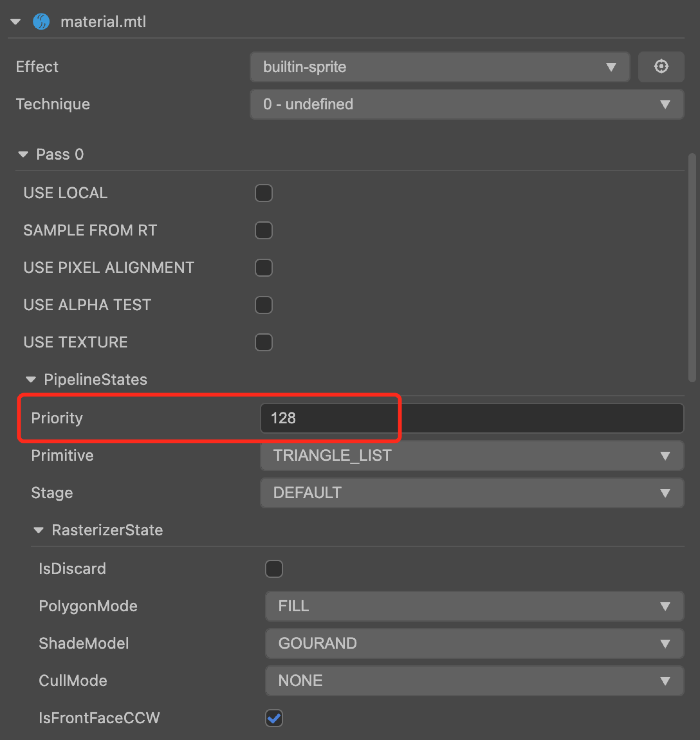
Task: Click the Priority input field
Action: 472,418
